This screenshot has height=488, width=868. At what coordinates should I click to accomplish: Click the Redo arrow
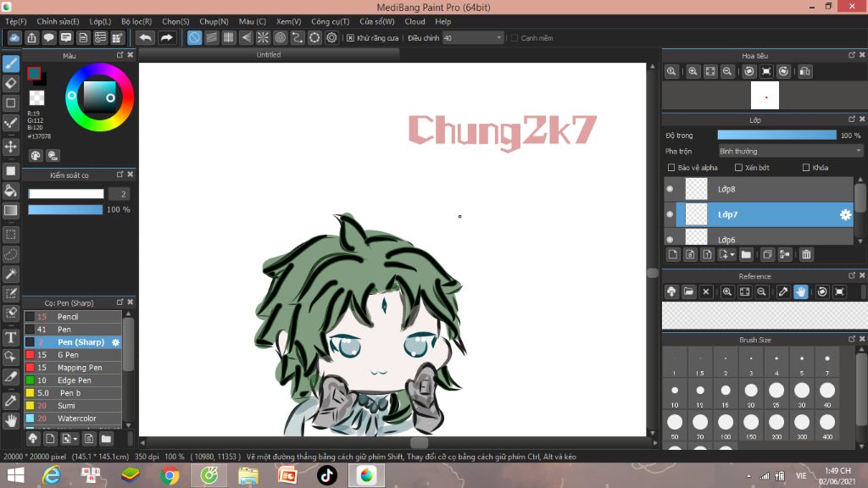pyautogui.click(x=166, y=37)
